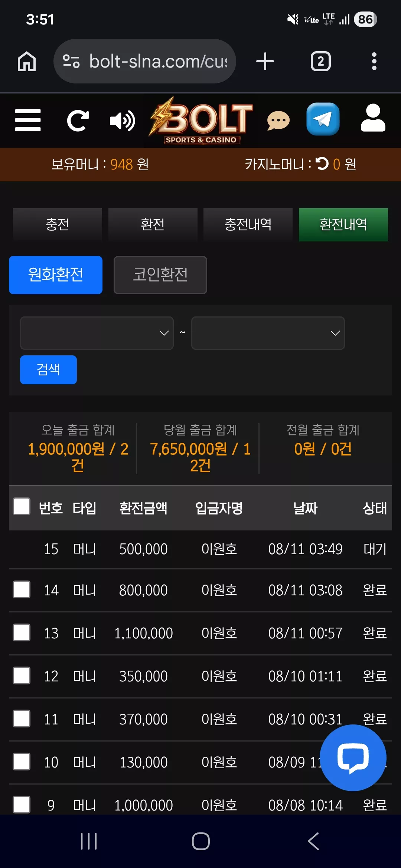Open new browser tab with plus icon
401x868 pixels.
click(x=265, y=61)
